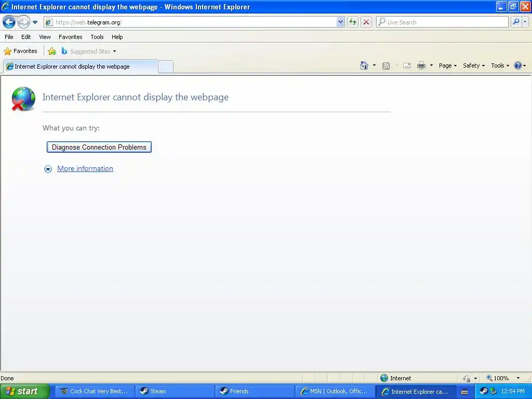Click the Protected Mode status icon
Screen dimensions: 532x399
point(467,378)
